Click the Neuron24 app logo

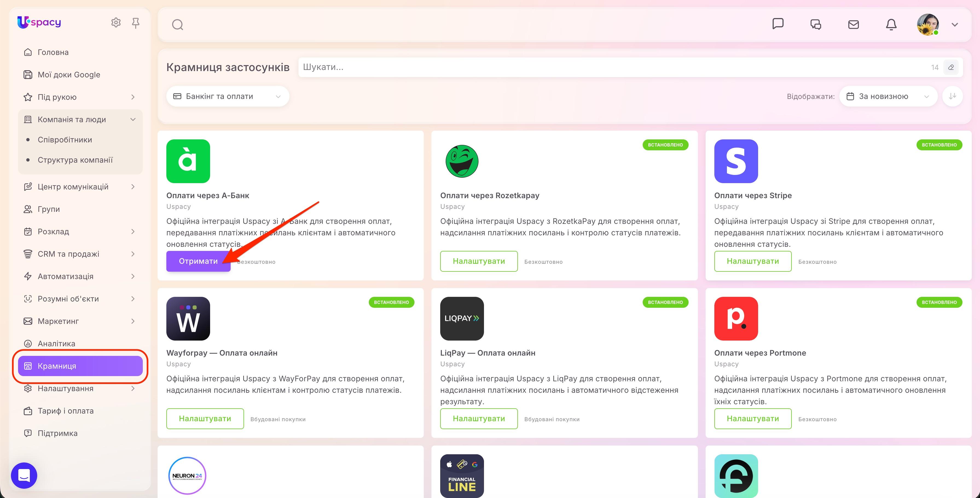pos(187,476)
